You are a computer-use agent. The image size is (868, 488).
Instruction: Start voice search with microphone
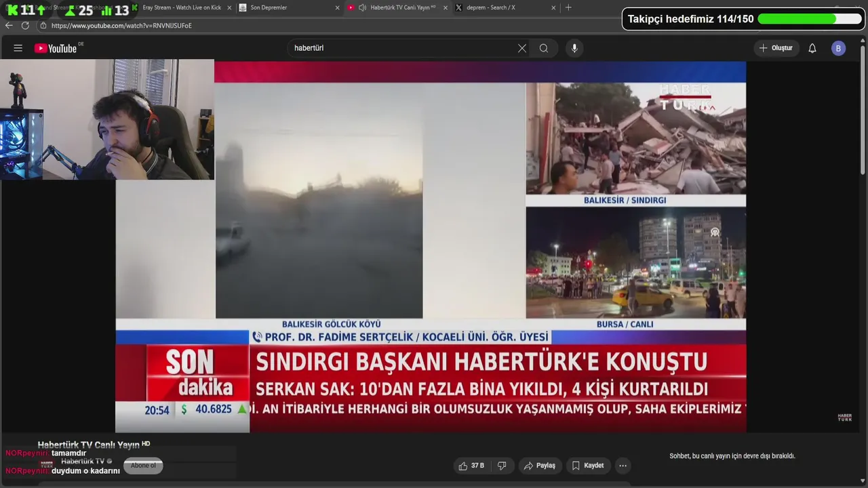[574, 48]
